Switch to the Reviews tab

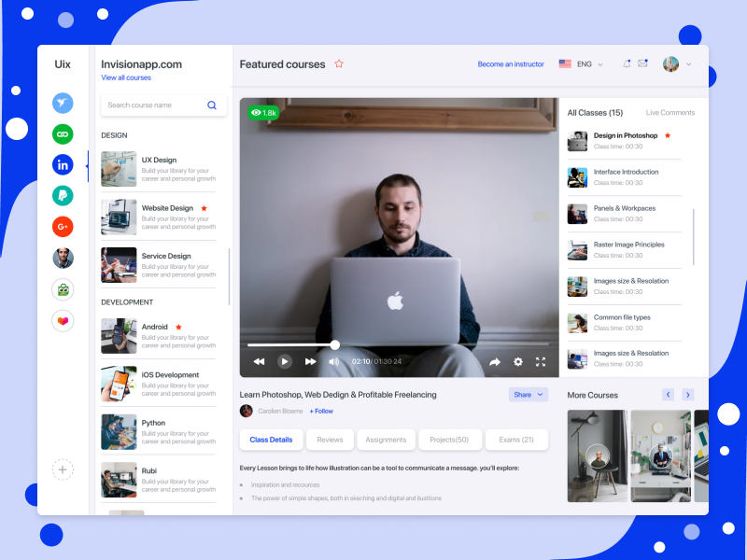(330, 440)
